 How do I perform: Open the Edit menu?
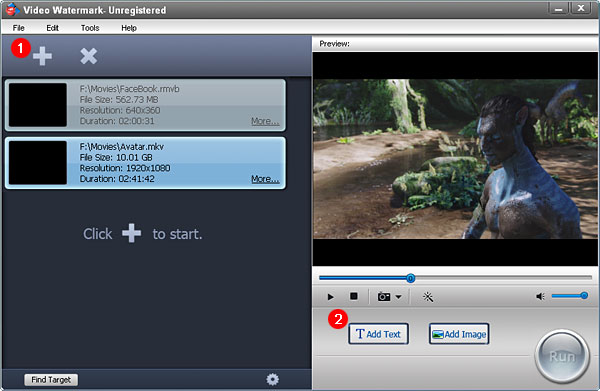pos(52,28)
